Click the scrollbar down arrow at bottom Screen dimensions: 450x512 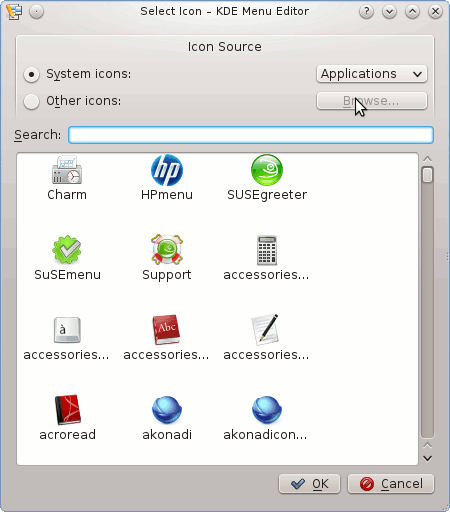click(427, 458)
